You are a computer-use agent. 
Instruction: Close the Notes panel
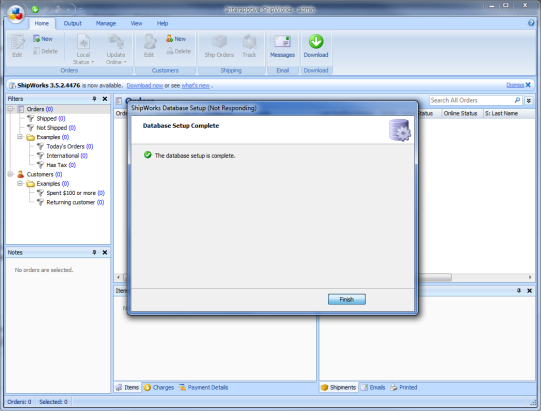pos(105,253)
